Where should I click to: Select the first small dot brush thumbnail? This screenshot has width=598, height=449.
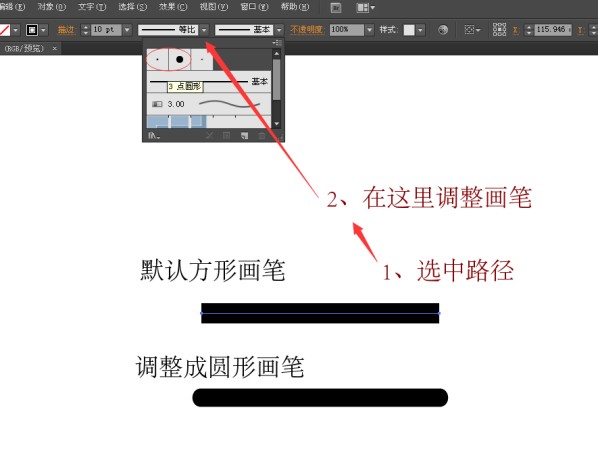click(x=158, y=60)
